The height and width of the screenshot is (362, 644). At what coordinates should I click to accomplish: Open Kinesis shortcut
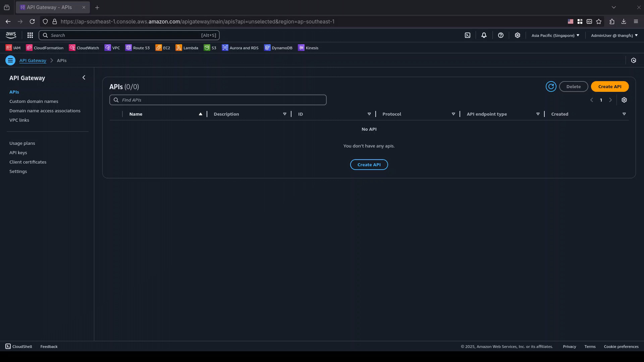coord(308,48)
